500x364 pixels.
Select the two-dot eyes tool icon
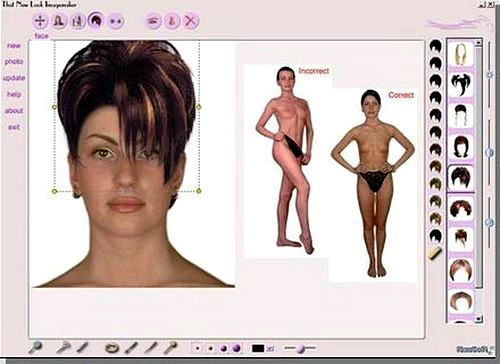(116, 21)
